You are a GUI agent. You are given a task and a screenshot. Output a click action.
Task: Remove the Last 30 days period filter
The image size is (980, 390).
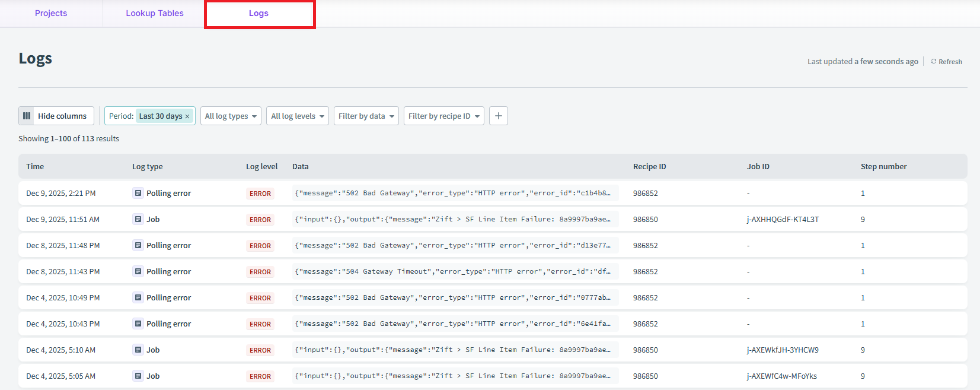187,116
